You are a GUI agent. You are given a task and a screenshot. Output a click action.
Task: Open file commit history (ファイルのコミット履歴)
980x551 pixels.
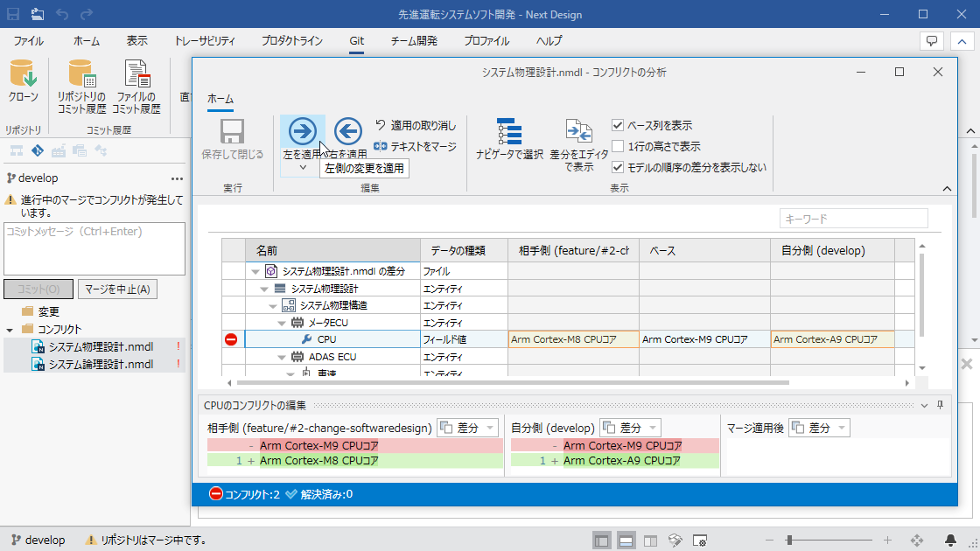(x=136, y=87)
